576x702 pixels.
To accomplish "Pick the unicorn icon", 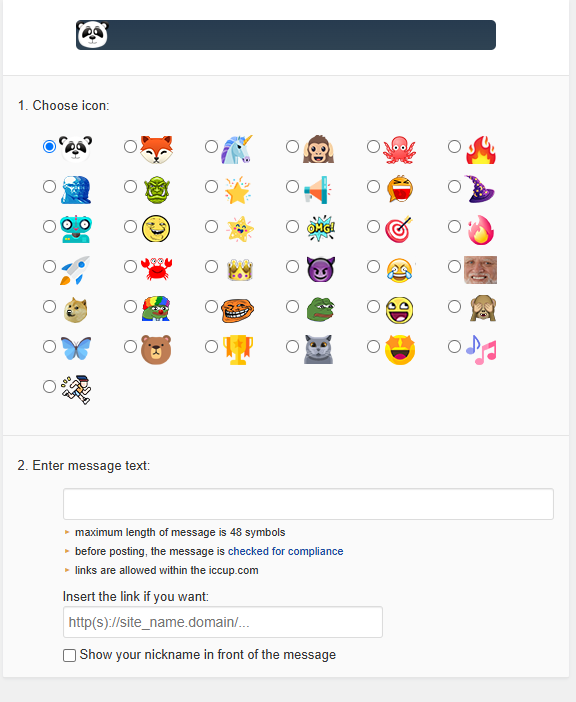I will (237, 149).
